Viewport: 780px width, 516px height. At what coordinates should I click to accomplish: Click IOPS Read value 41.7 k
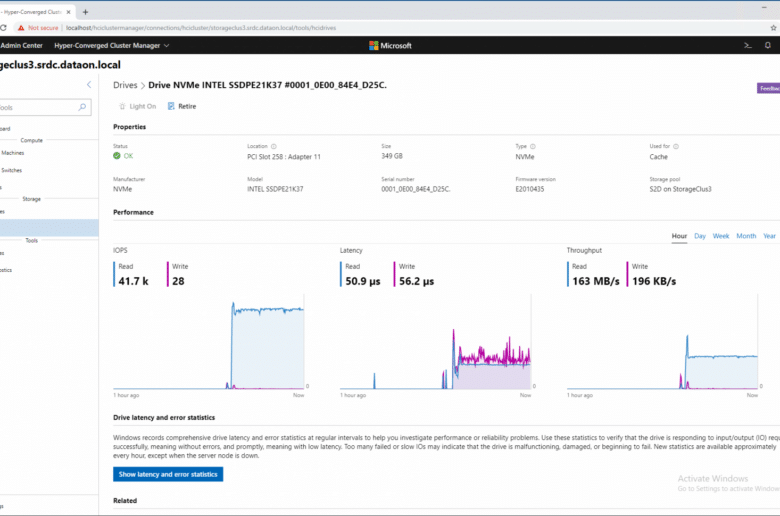pos(133,281)
